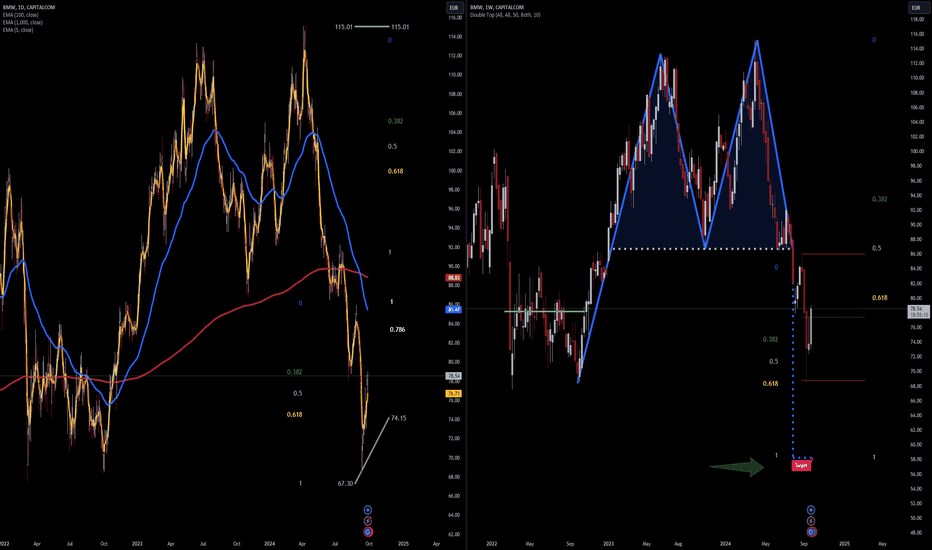The width and height of the screenshot is (932, 550).
Task: Click the red Target label on weekly chart
Action: pyautogui.click(x=801, y=466)
